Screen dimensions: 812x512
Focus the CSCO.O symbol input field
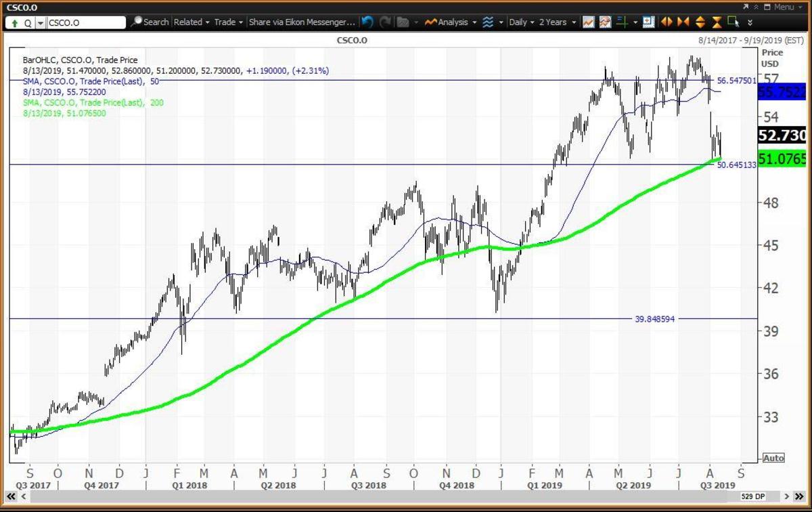(86, 22)
